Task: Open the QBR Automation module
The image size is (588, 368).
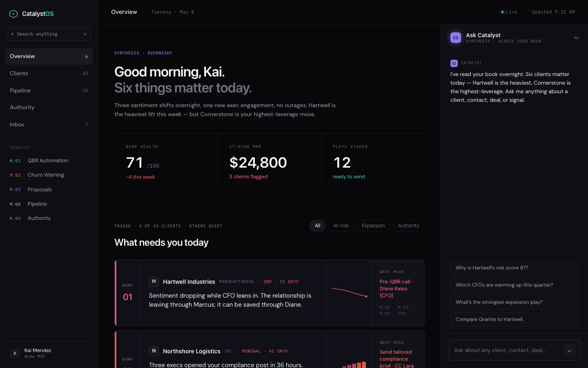Action: coord(49,161)
